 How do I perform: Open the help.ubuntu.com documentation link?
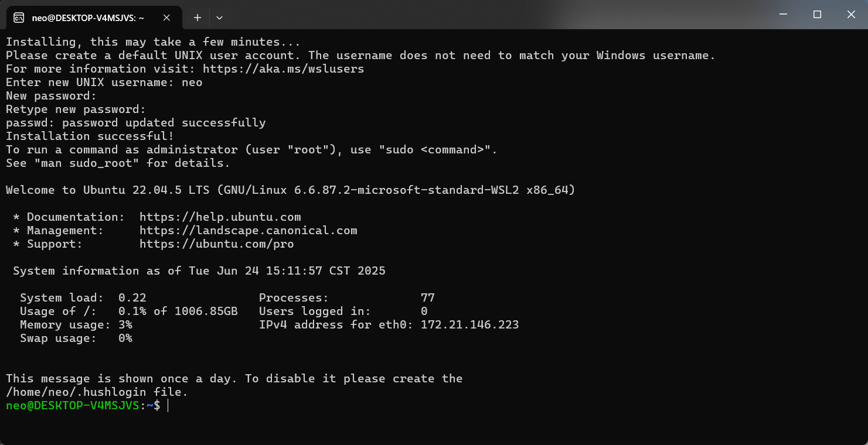click(x=220, y=217)
